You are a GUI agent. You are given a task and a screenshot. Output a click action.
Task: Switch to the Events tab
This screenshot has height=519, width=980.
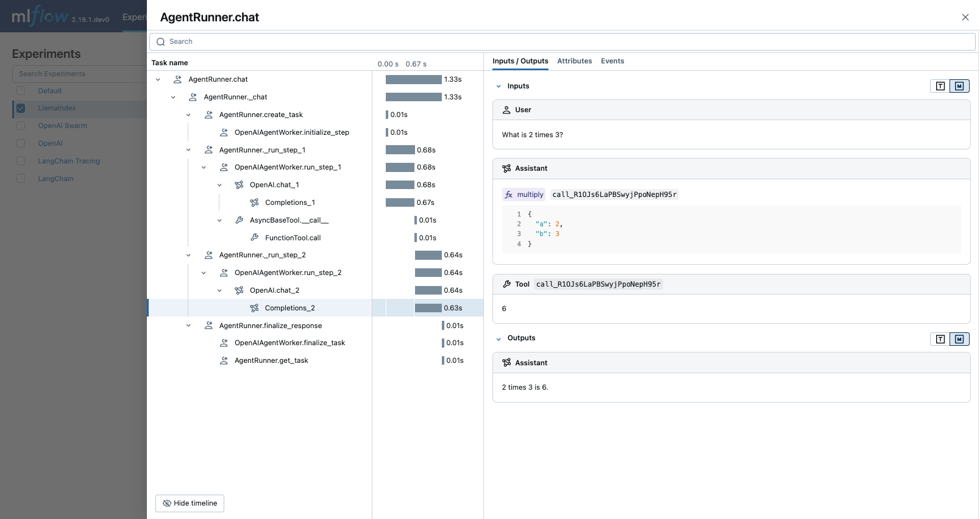tap(612, 61)
